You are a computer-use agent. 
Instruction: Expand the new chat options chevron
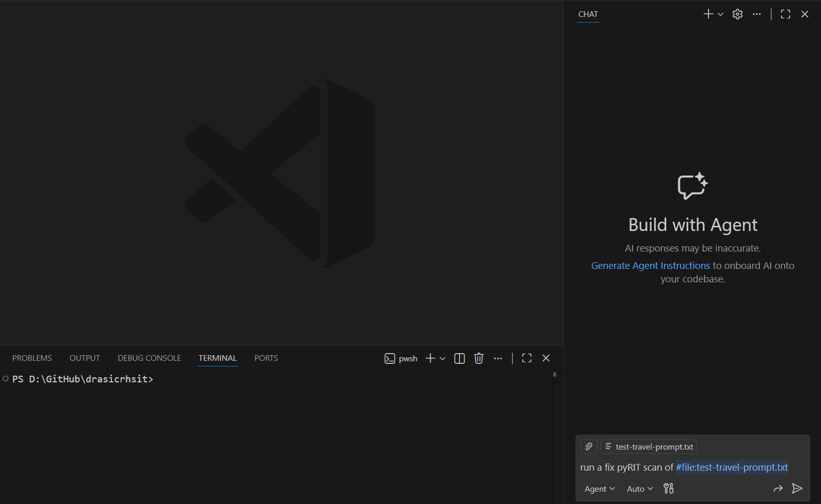point(720,14)
